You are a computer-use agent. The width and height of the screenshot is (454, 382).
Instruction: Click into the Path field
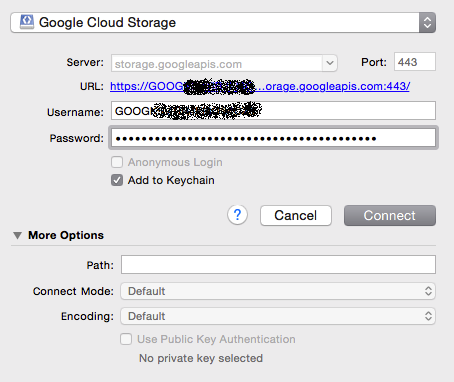[x=278, y=265]
